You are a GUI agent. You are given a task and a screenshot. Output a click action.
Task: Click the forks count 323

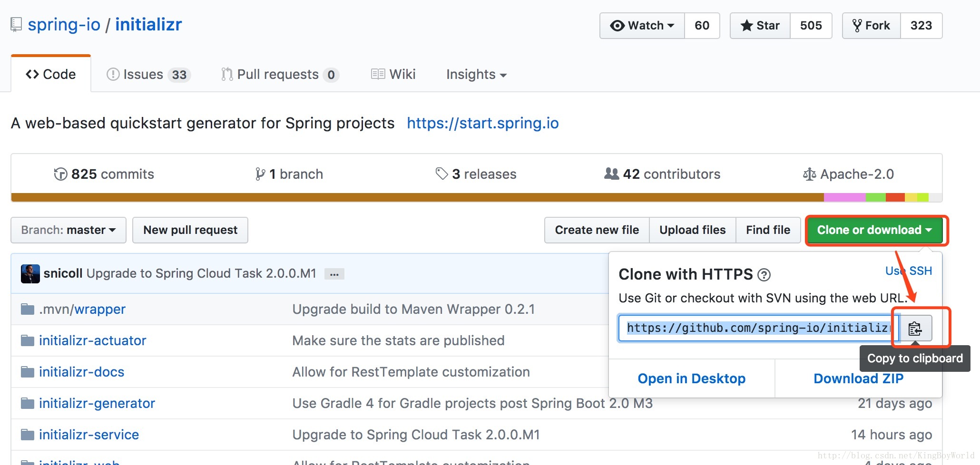click(921, 26)
